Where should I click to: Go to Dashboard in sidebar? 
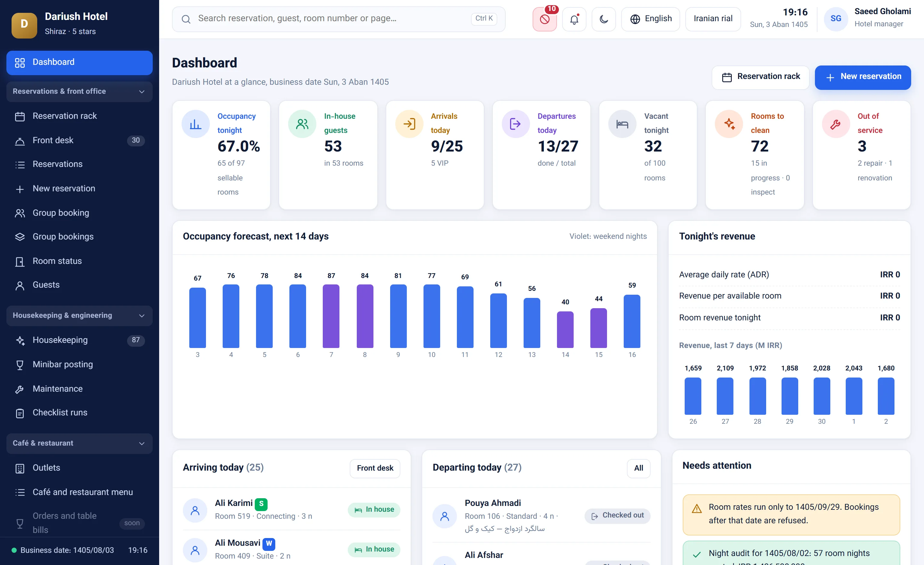80,62
